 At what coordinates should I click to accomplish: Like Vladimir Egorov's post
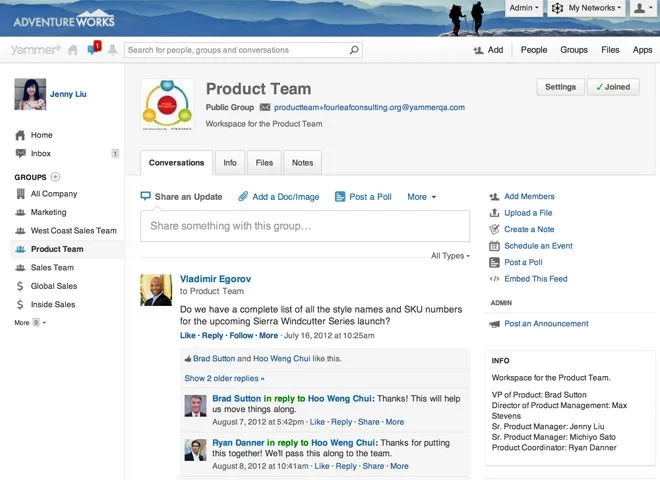tap(188, 336)
